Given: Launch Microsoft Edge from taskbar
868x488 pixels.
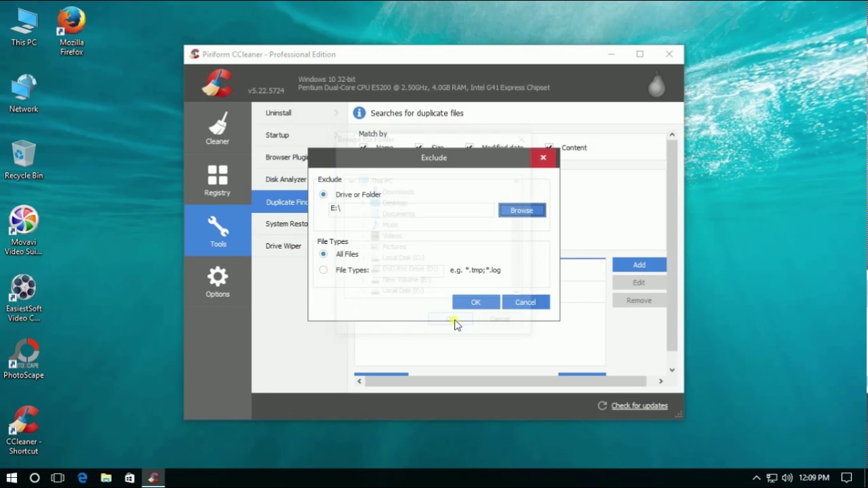Looking at the screenshot, I should 82,478.
